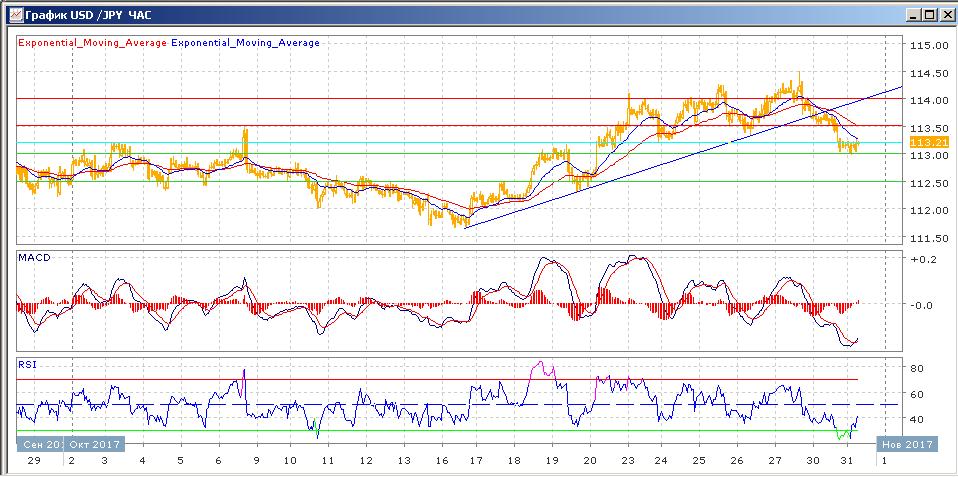Click the MACD panel label
This screenshot has height=477, width=958.
coord(34,258)
